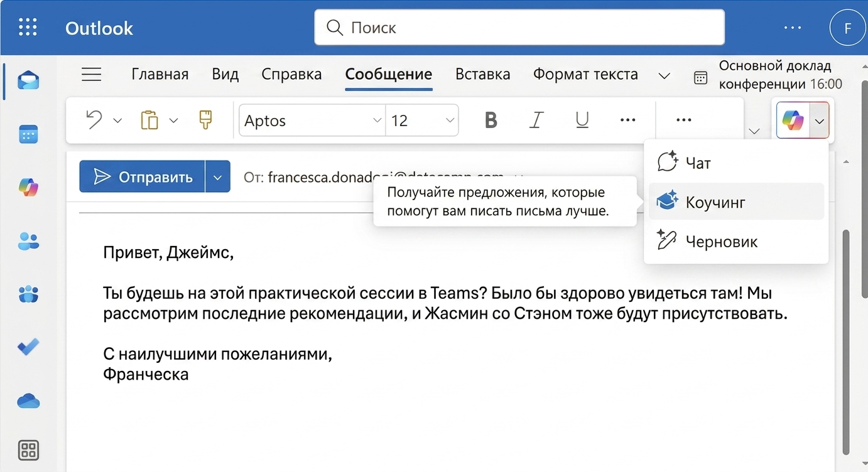
Task: Switch to the Главная tab
Action: click(x=160, y=74)
